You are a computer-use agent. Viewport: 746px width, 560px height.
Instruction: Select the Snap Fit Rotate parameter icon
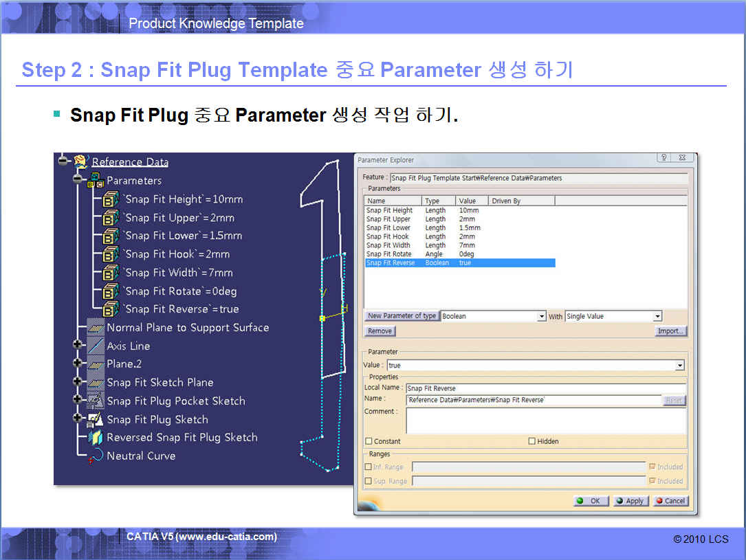pos(111,291)
